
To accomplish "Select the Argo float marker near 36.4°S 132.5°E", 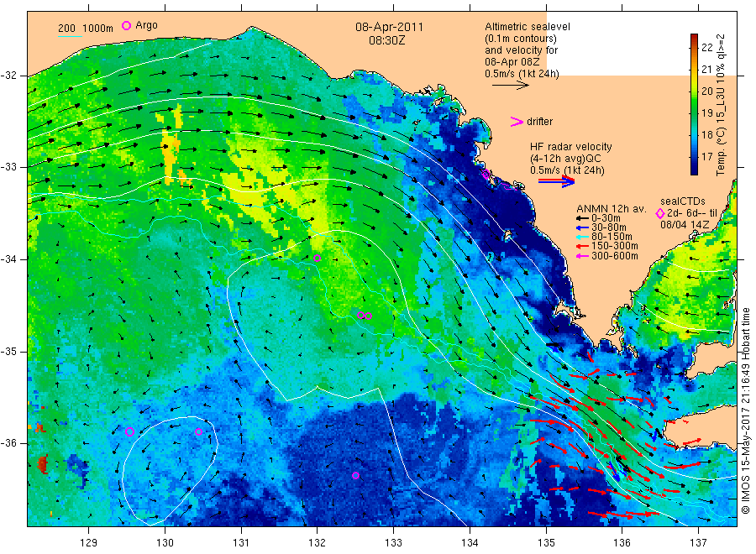I will [355, 475].
